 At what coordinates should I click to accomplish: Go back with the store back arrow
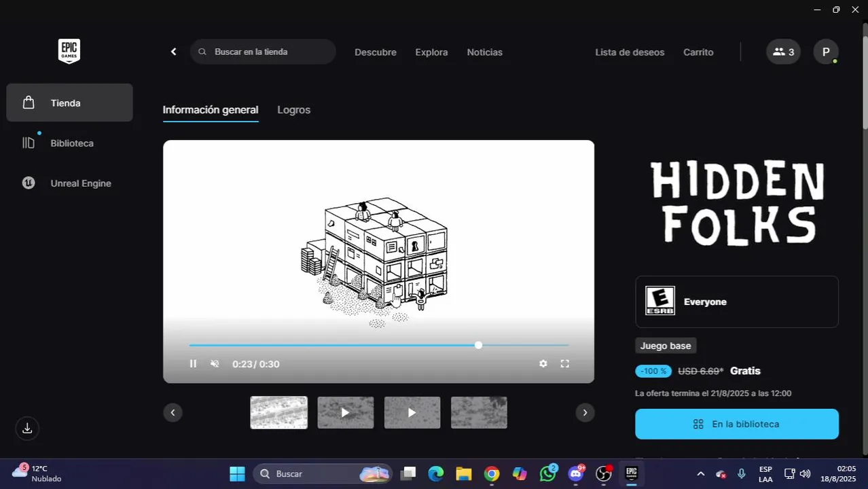[x=174, y=52]
